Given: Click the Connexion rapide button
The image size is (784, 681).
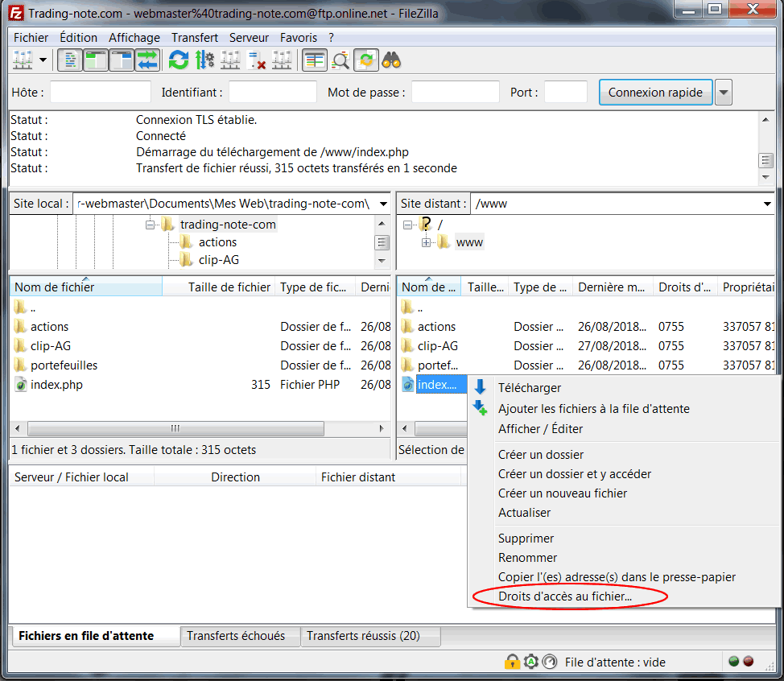Looking at the screenshot, I should 655,92.
